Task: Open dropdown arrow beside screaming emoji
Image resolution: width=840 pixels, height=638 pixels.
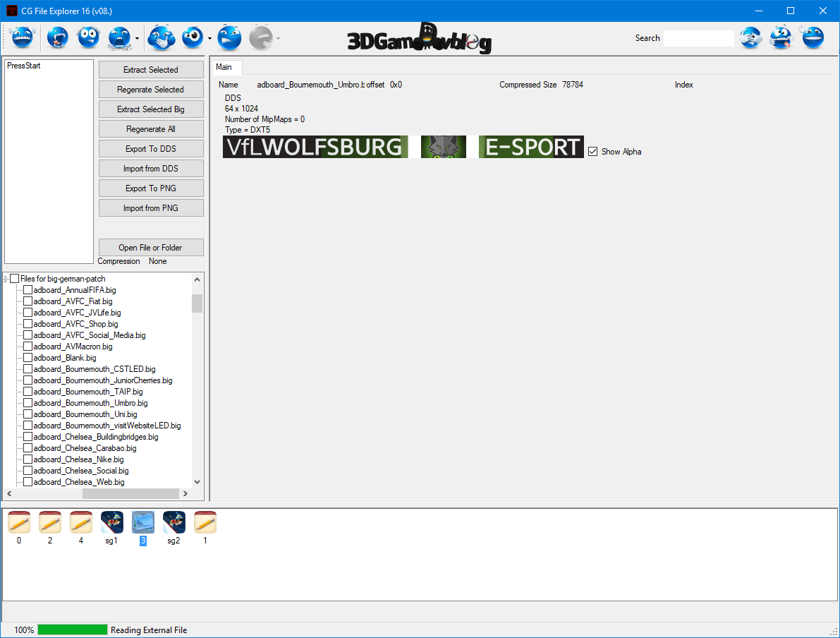Action: click(x=137, y=38)
